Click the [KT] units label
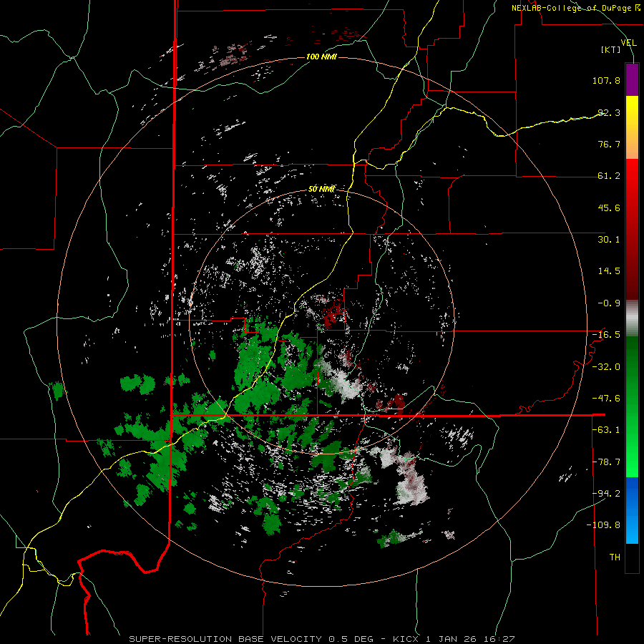Screen dimensions: 644x644 (x=611, y=50)
